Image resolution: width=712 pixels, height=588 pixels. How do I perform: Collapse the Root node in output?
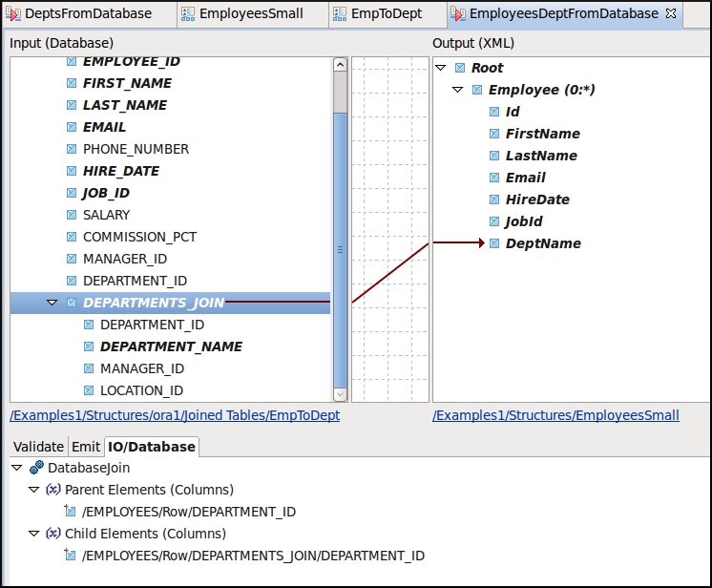[440, 68]
